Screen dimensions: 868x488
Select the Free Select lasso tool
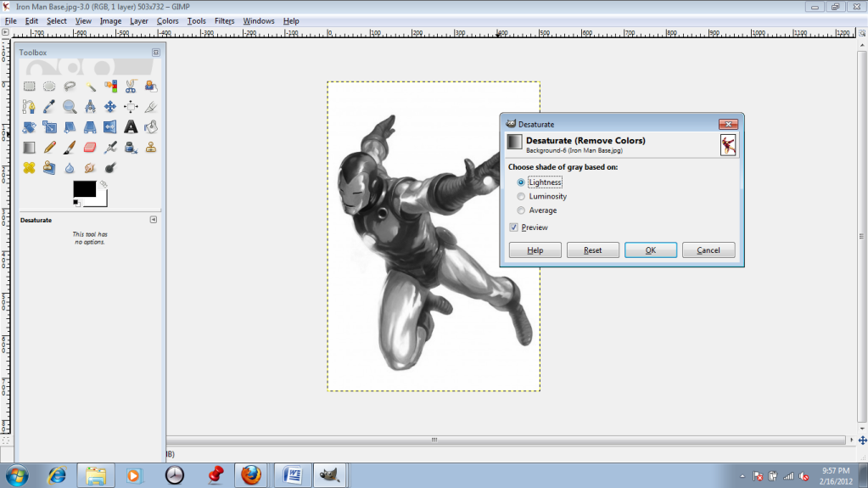click(x=70, y=86)
